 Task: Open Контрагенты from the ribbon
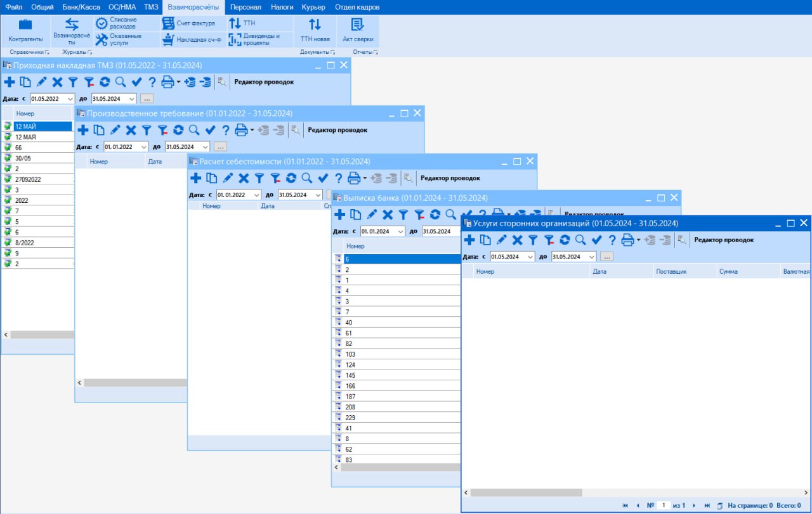tap(25, 30)
